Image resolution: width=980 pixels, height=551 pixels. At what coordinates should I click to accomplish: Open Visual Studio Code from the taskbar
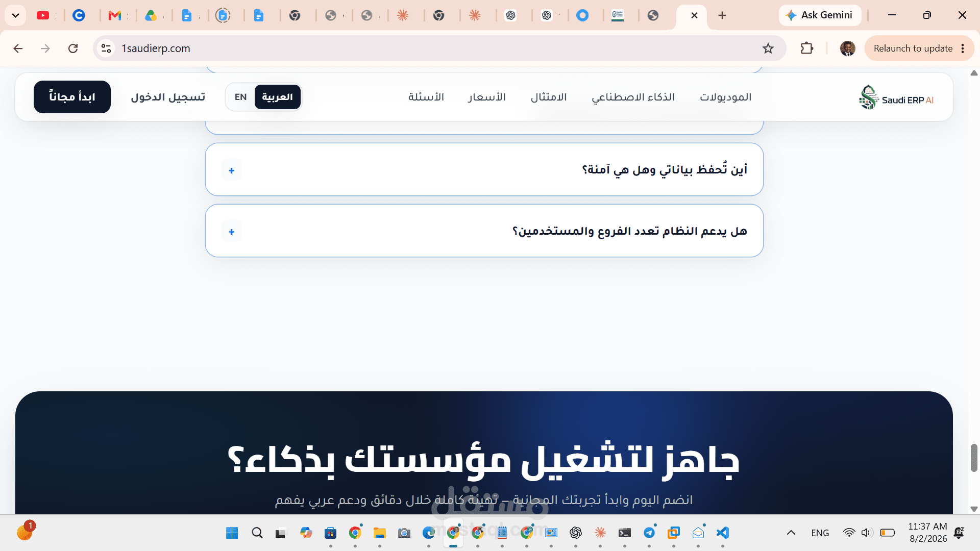coord(722,533)
